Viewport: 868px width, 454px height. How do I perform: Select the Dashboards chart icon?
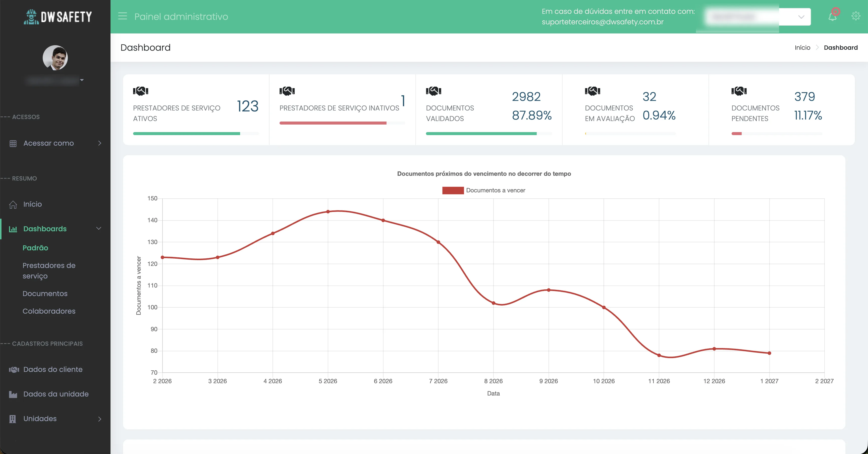click(x=13, y=229)
